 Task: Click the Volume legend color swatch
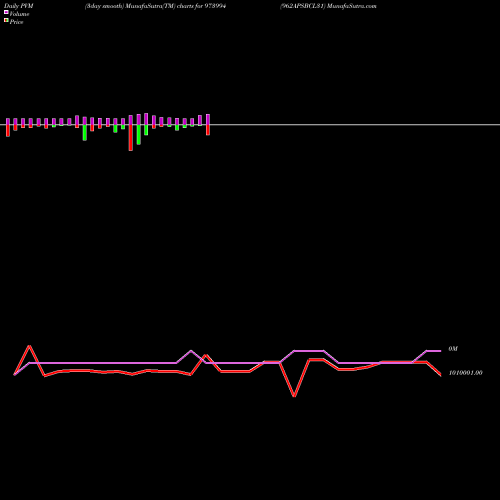click(6, 12)
